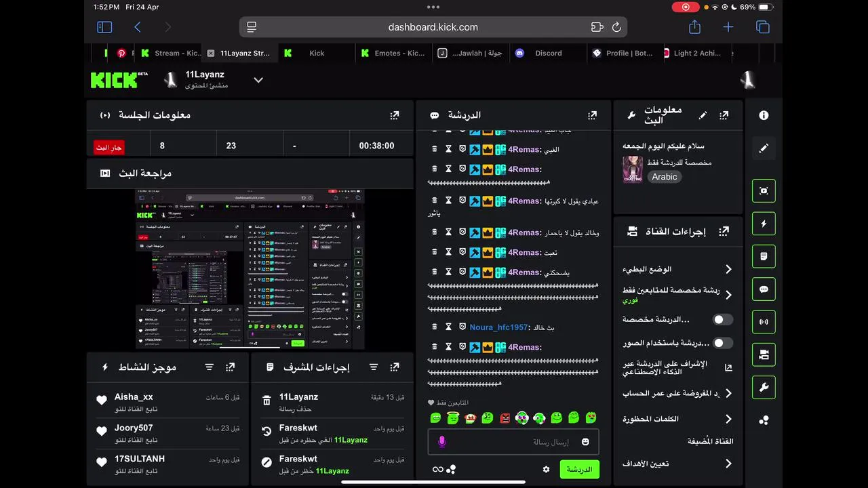Go back in Safari
This screenshot has height=488, width=868.
tap(138, 27)
